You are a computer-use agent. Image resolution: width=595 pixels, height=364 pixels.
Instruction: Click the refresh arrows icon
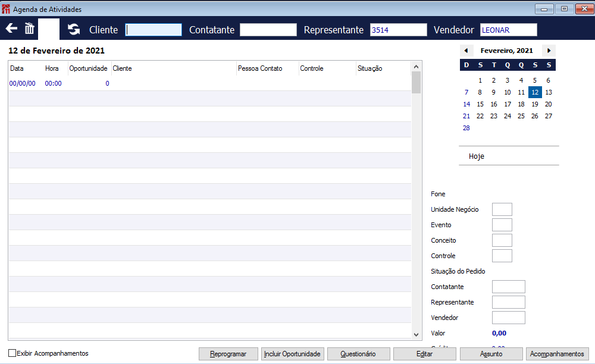point(74,29)
